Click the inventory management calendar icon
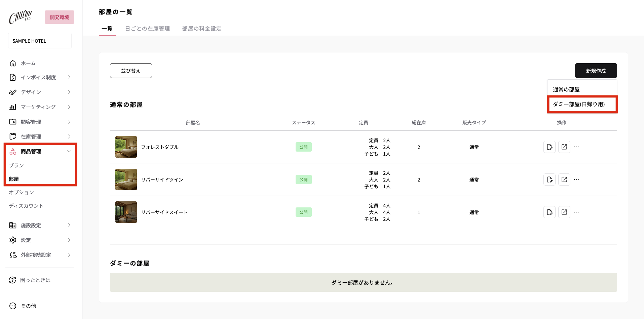 [x=13, y=136]
